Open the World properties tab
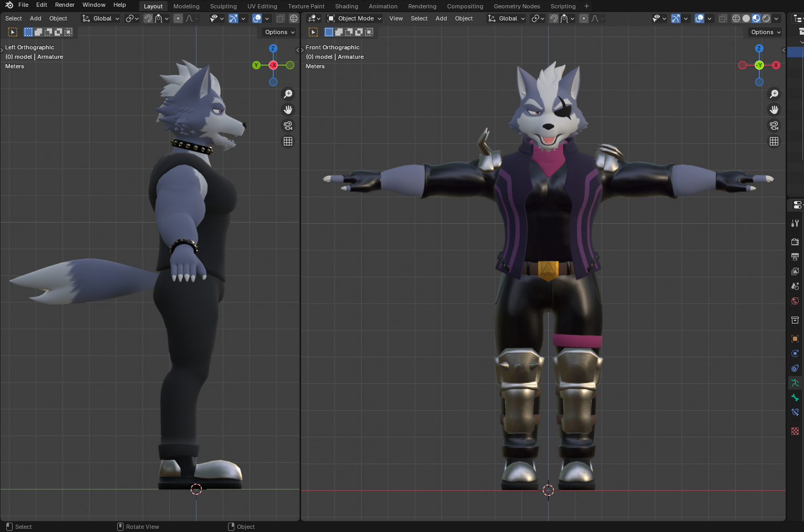The image size is (804, 532). pyautogui.click(x=795, y=301)
